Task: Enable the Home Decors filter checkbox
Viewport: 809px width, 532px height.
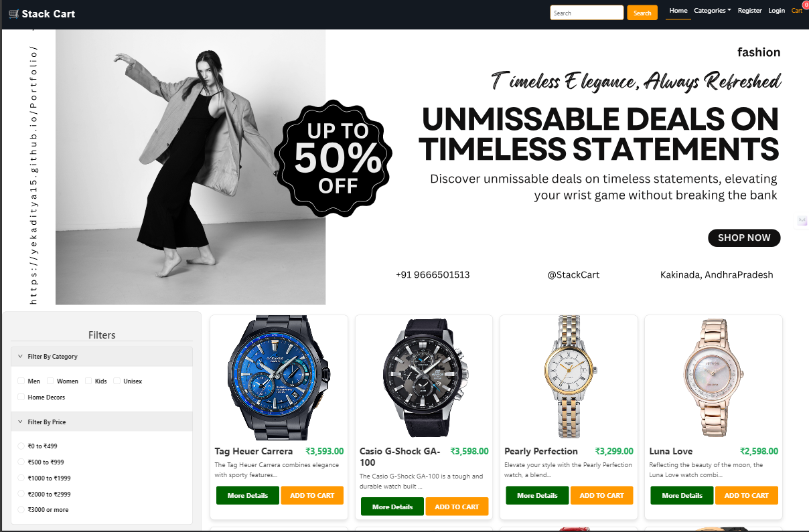Action: click(x=21, y=397)
